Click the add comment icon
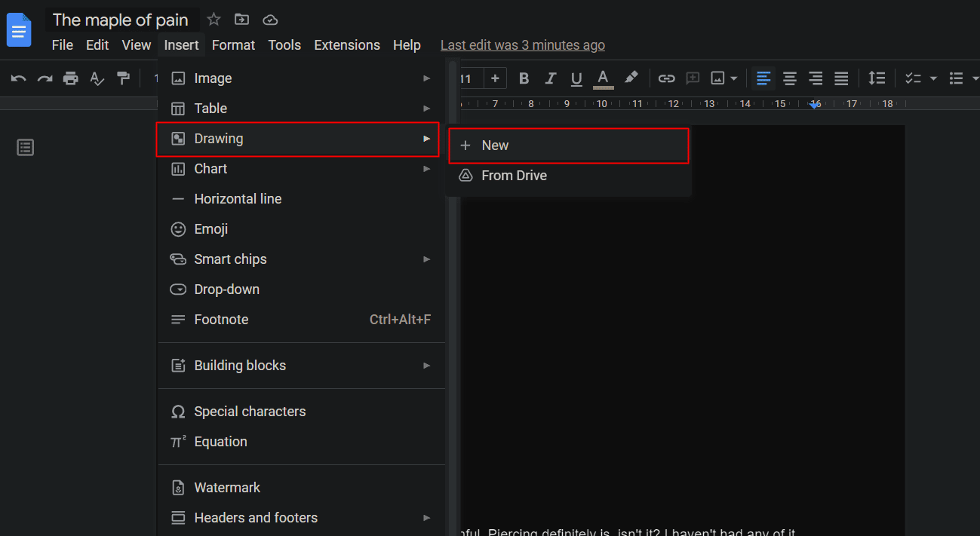 [693, 78]
